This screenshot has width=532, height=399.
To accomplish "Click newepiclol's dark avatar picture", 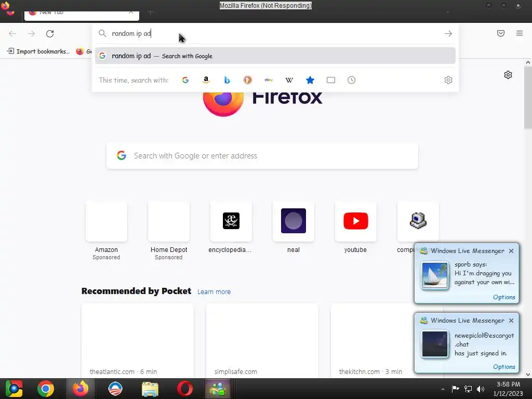I will pos(435,344).
